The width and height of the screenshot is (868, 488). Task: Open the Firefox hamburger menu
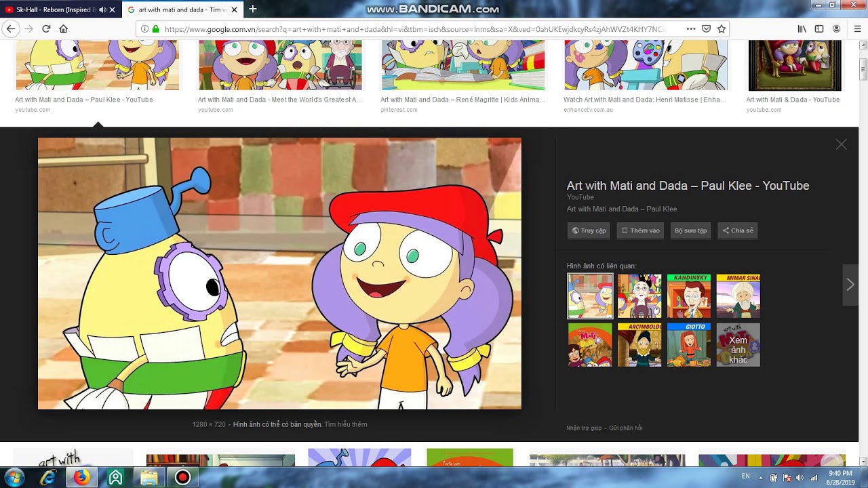tap(857, 29)
